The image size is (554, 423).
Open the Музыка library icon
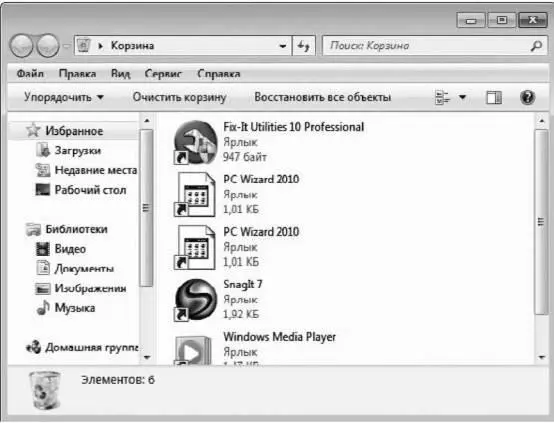click(43, 308)
